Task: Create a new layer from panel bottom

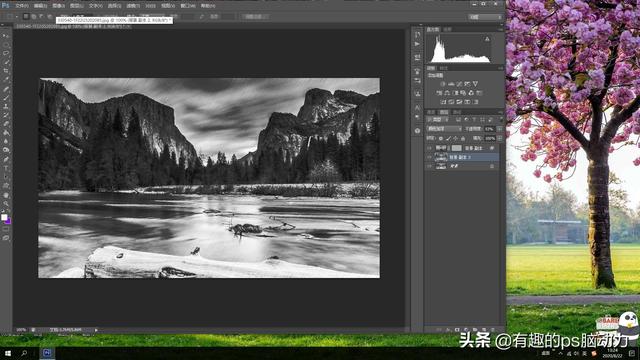Action: point(484,329)
